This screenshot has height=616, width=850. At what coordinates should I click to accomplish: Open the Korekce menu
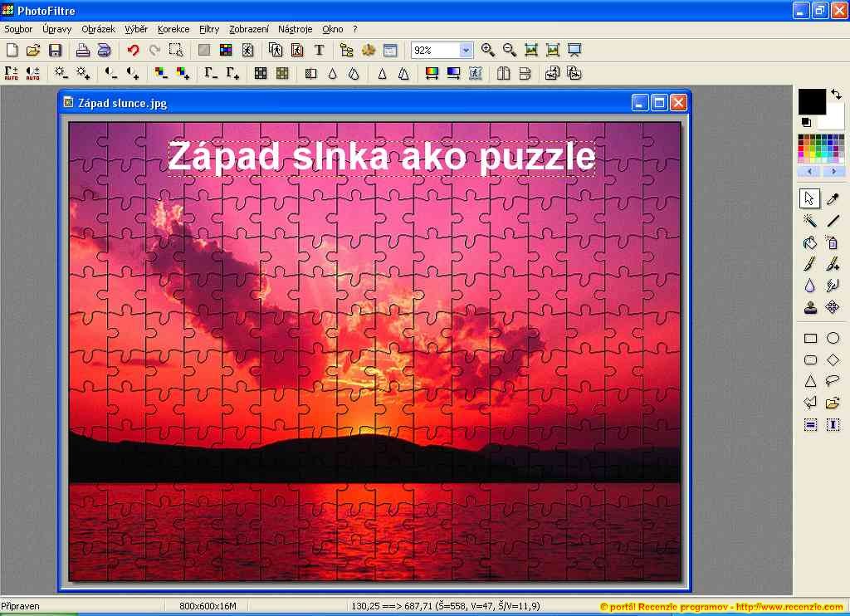point(173,29)
